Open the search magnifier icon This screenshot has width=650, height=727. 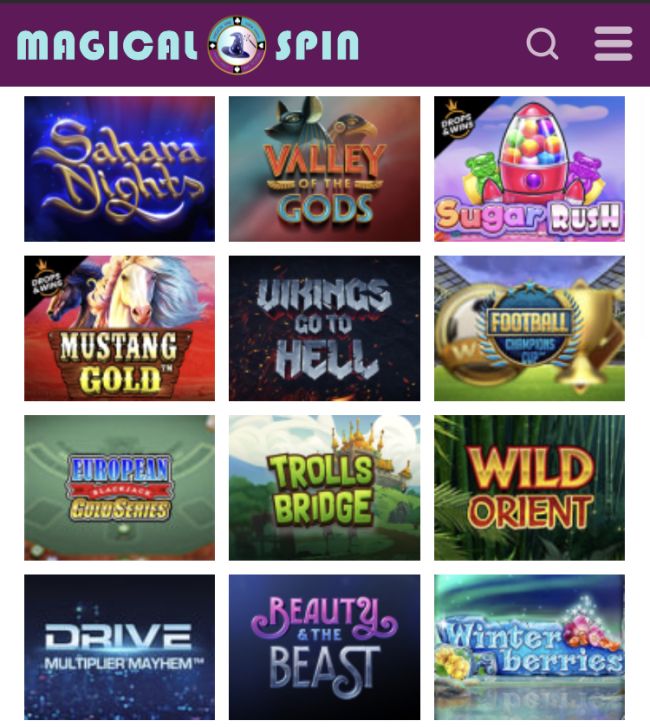tap(542, 44)
